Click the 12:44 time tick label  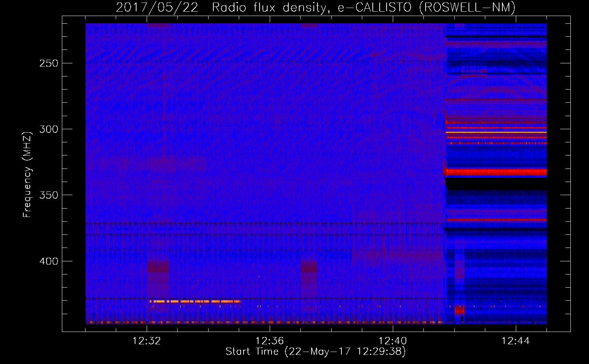(x=516, y=341)
